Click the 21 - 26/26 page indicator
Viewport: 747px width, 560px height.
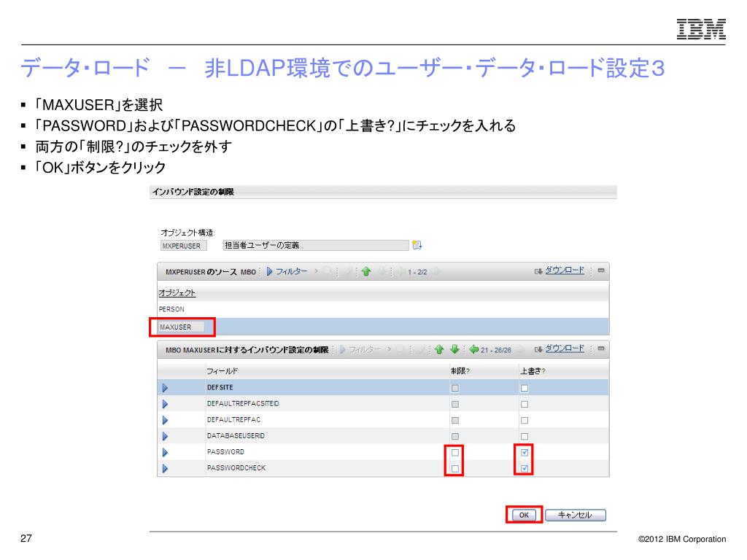[496, 350]
